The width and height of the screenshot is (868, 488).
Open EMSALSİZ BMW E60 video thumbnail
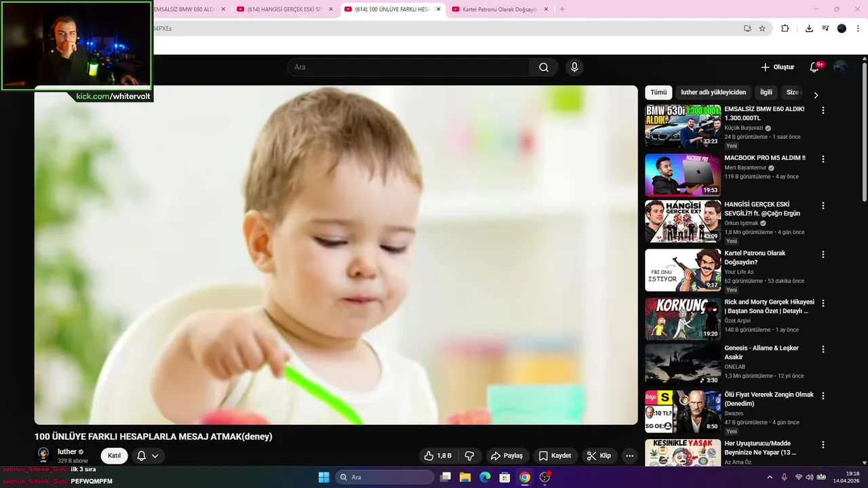pos(683,126)
